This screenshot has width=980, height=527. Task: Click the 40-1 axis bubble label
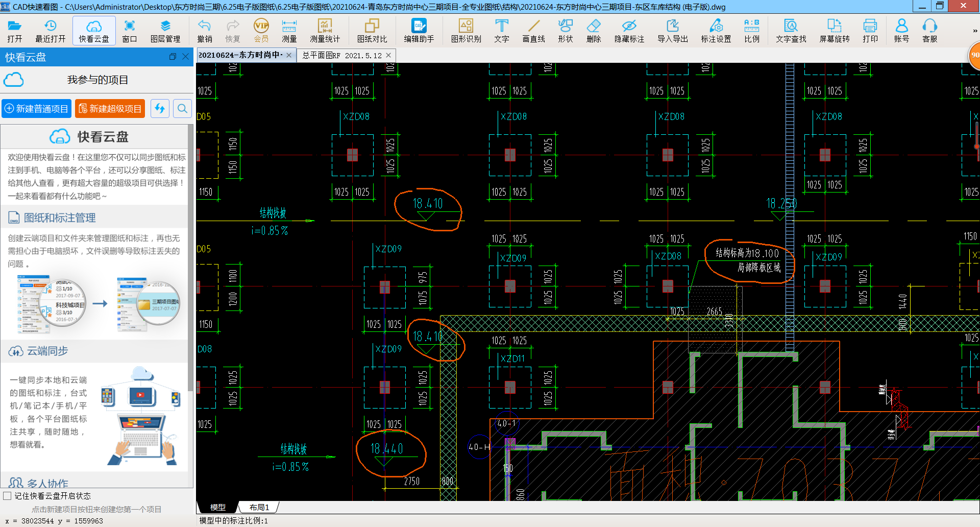click(x=506, y=423)
